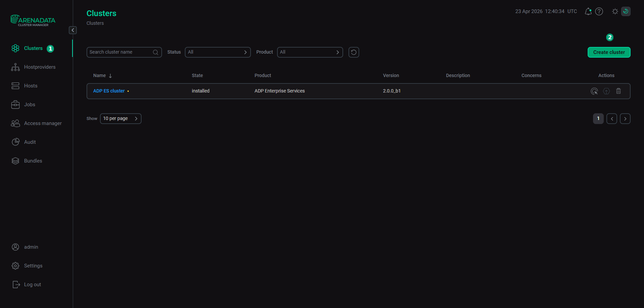Click 'ADP Enterprise Services' product cell
Screen dimensions: 644x308
280,91
